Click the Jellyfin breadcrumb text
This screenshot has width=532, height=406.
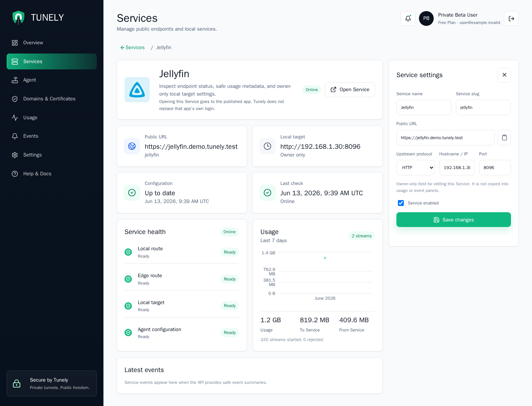click(x=164, y=48)
